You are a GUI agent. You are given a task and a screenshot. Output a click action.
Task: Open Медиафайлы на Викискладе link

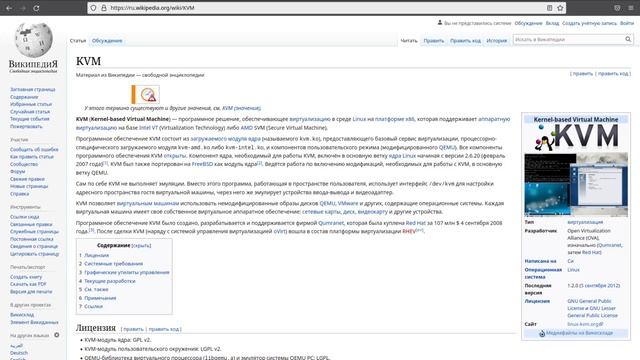coord(579,333)
